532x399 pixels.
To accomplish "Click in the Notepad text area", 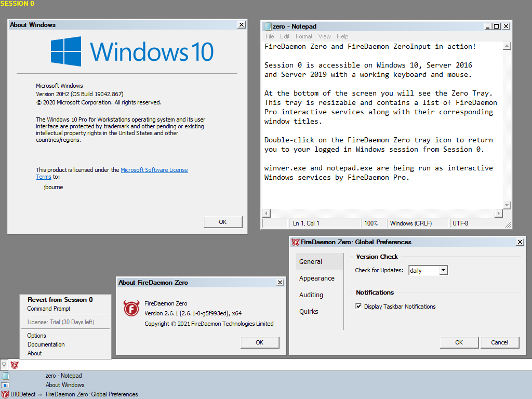I will pyautogui.click(x=383, y=125).
